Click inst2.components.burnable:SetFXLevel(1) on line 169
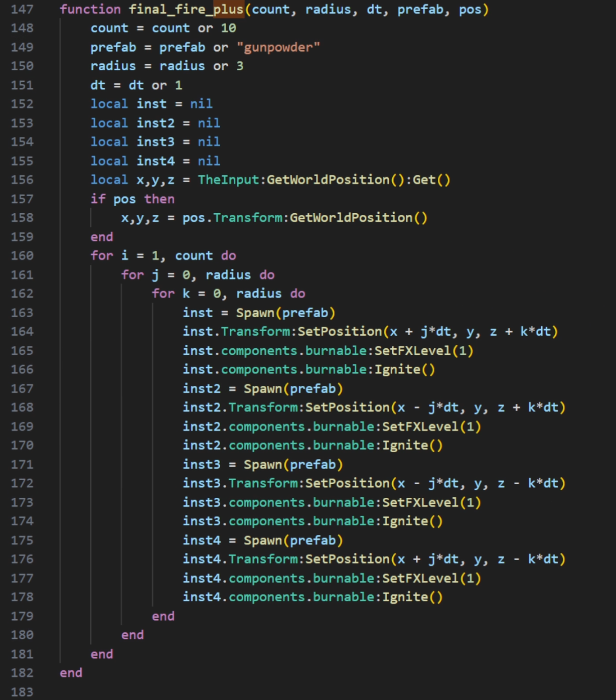Image resolution: width=616 pixels, height=700 pixels. coord(332,427)
